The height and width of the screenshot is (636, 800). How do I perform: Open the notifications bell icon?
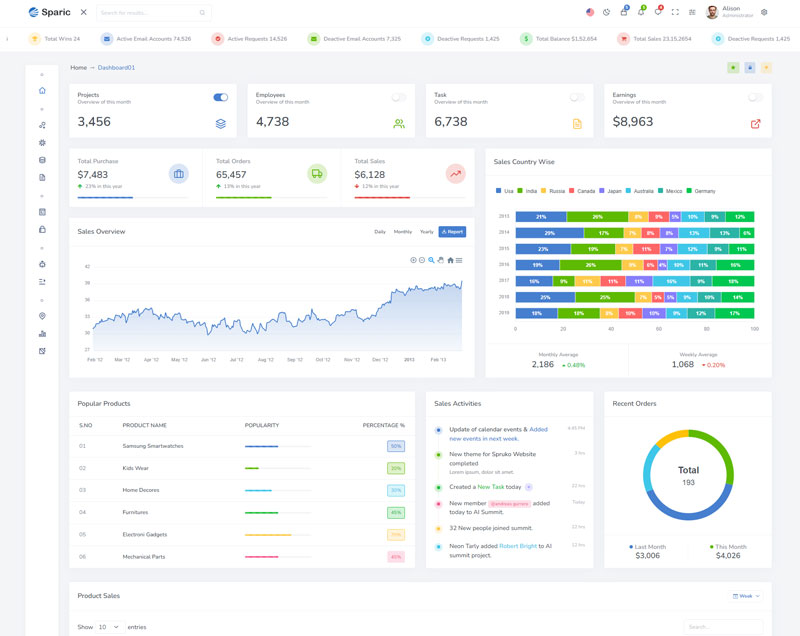point(640,12)
